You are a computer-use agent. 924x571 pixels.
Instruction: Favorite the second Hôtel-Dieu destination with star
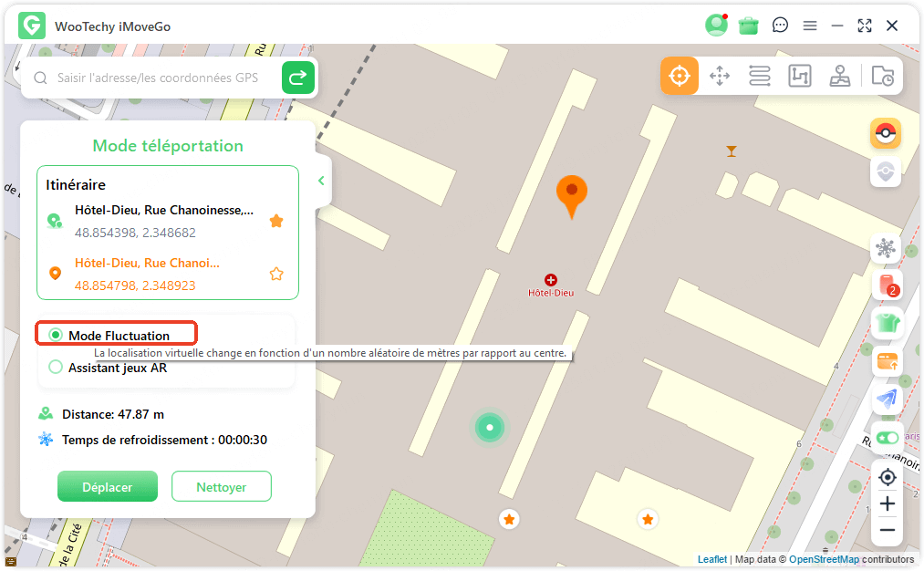[276, 274]
